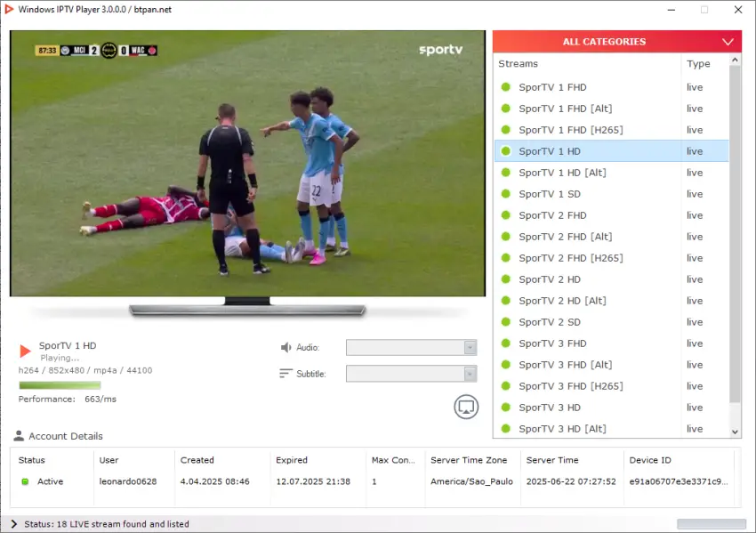Viewport: 756px width, 533px height.
Task: Click the app logo in the title bar
Action: coord(9,9)
